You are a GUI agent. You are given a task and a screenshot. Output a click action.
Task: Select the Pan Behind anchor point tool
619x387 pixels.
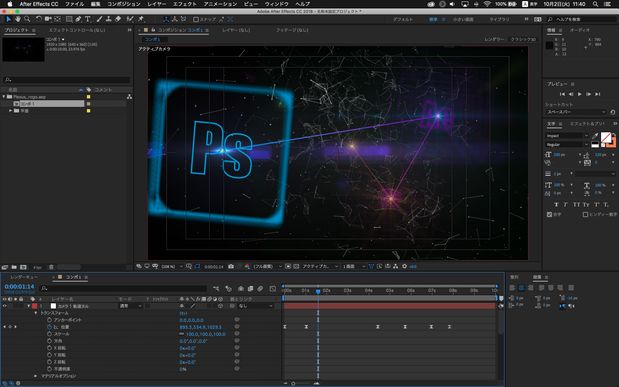[58, 19]
